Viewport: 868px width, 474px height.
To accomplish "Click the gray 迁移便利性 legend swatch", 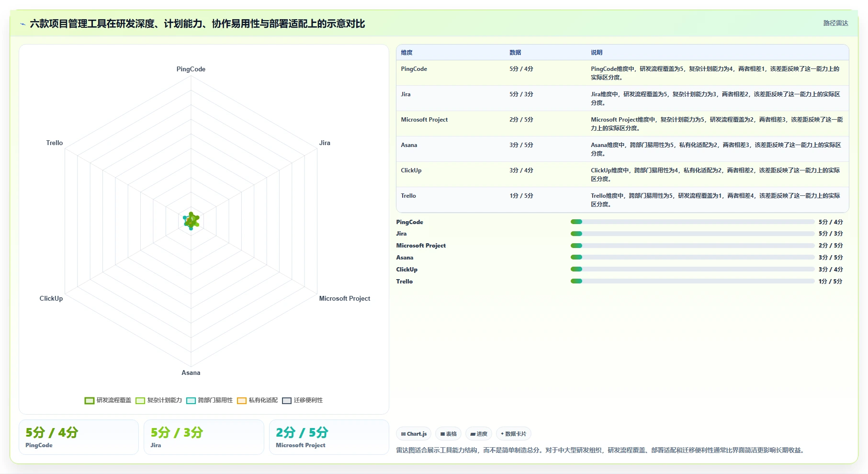I will click(x=287, y=401).
